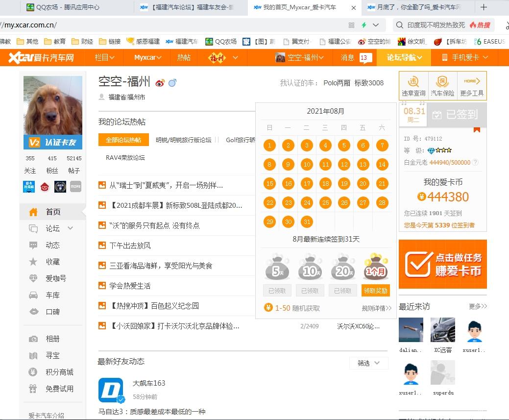The width and height of the screenshot is (509, 420).
Task: Expand the 福利 dropdown arrow
Action: (x=235, y=57)
